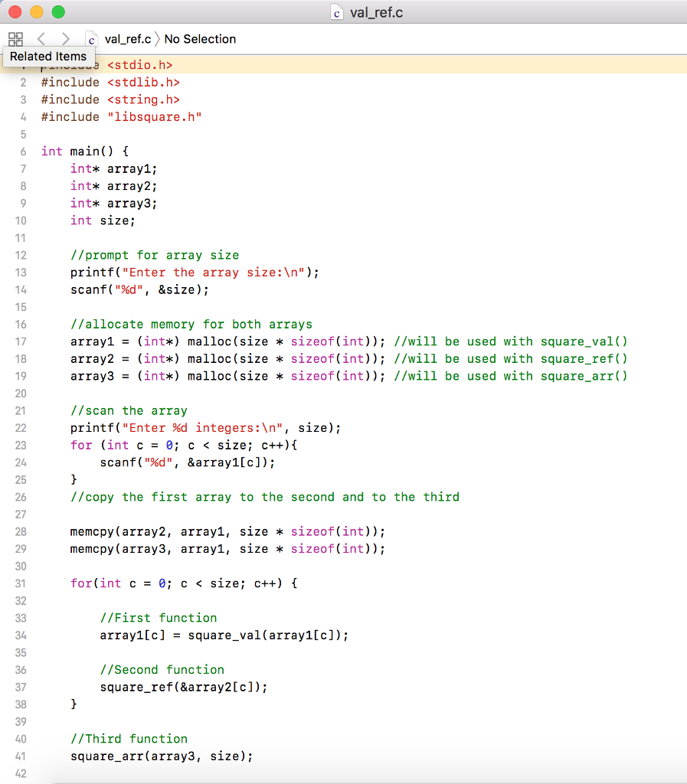Image resolution: width=687 pixels, height=784 pixels.
Task: Select line number 17 in the gutter
Action: (x=21, y=341)
